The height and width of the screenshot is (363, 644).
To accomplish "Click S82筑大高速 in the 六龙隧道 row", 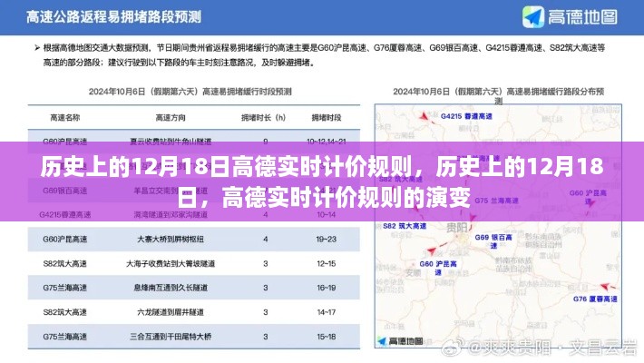I will (65, 312).
